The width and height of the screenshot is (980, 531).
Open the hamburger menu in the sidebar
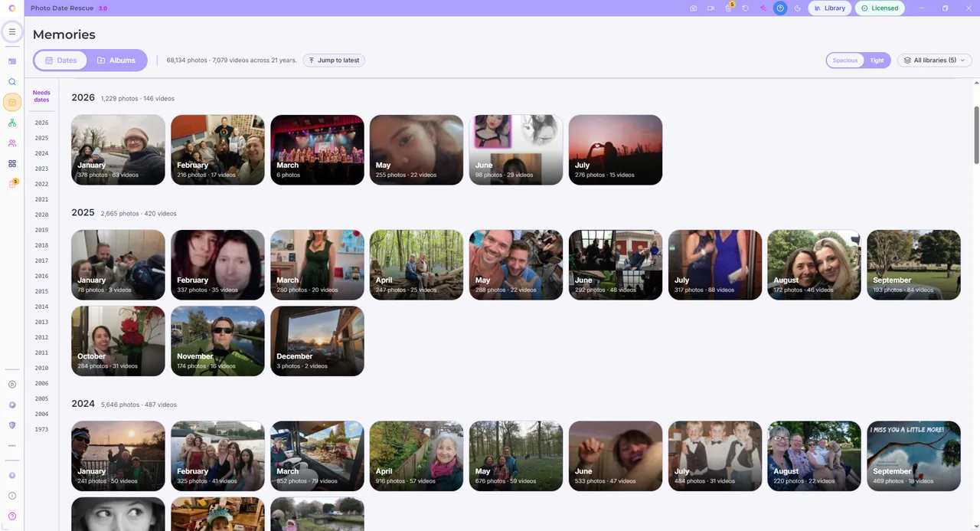pyautogui.click(x=12, y=31)
